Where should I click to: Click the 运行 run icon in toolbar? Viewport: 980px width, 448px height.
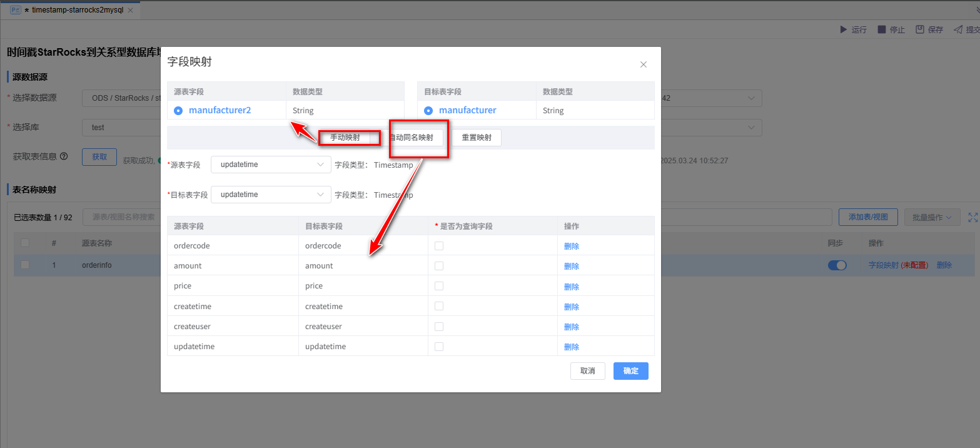[844, 29]
